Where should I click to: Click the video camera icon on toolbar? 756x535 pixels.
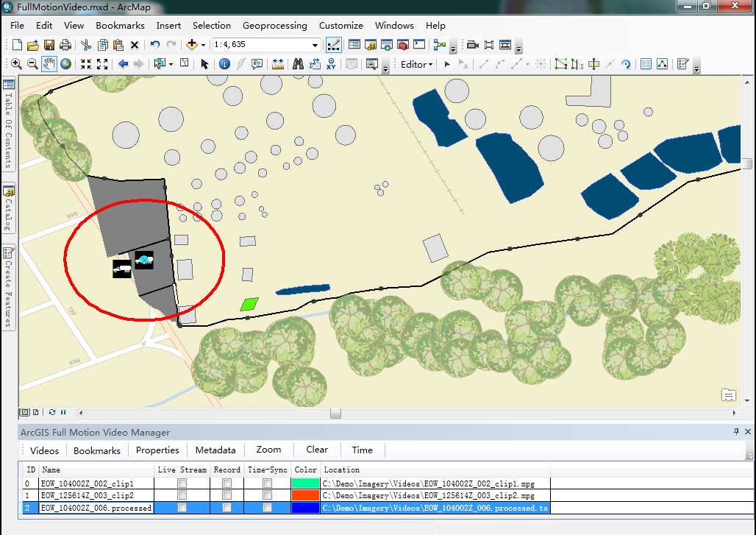click(x=472, y=45)
